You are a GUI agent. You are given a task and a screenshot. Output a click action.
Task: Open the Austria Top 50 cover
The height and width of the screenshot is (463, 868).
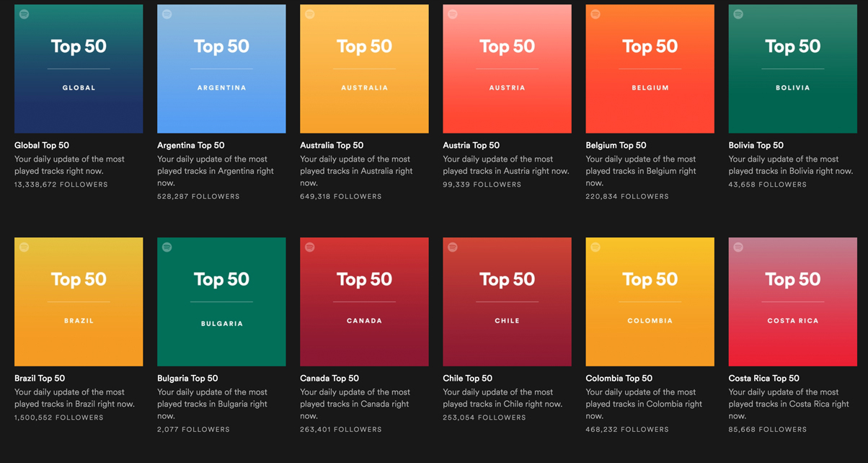click(x=507, y=69)
